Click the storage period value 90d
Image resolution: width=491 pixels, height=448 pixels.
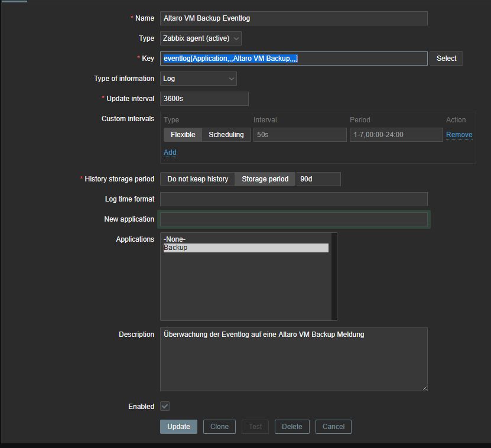coord(318,179)
